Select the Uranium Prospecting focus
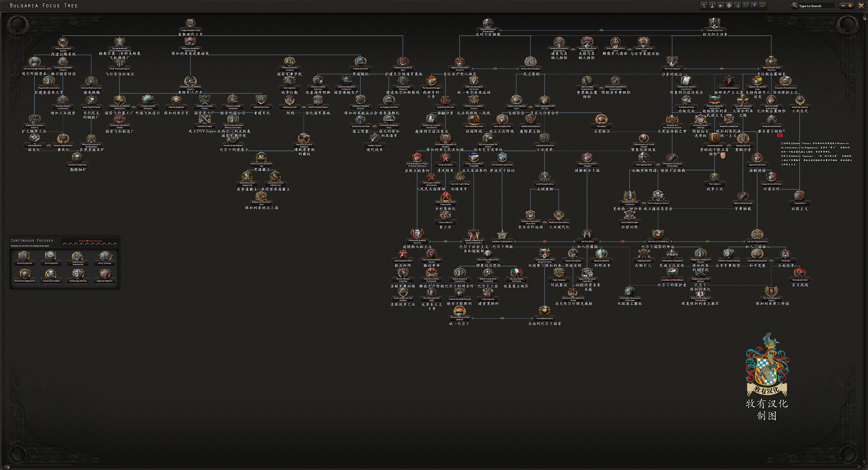 coord(77,160)
